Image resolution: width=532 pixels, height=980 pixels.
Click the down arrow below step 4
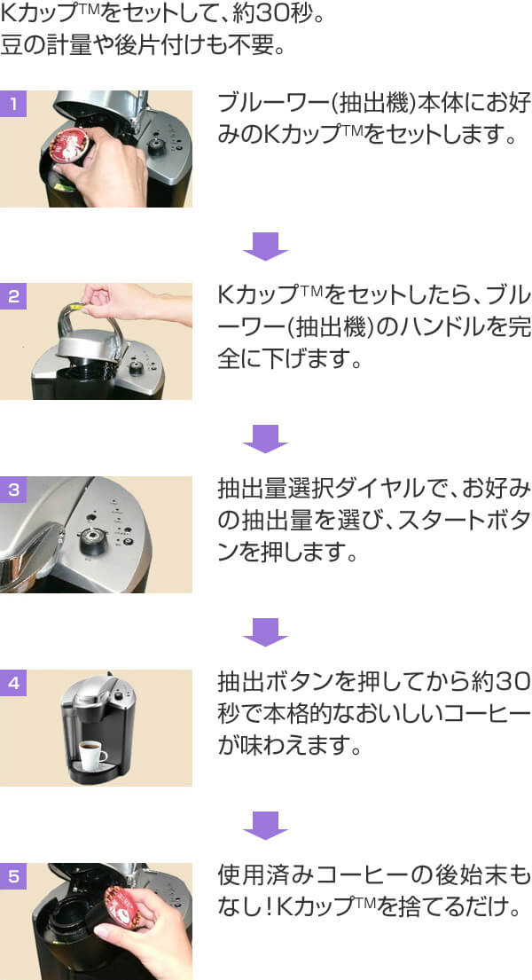[265, 825]
